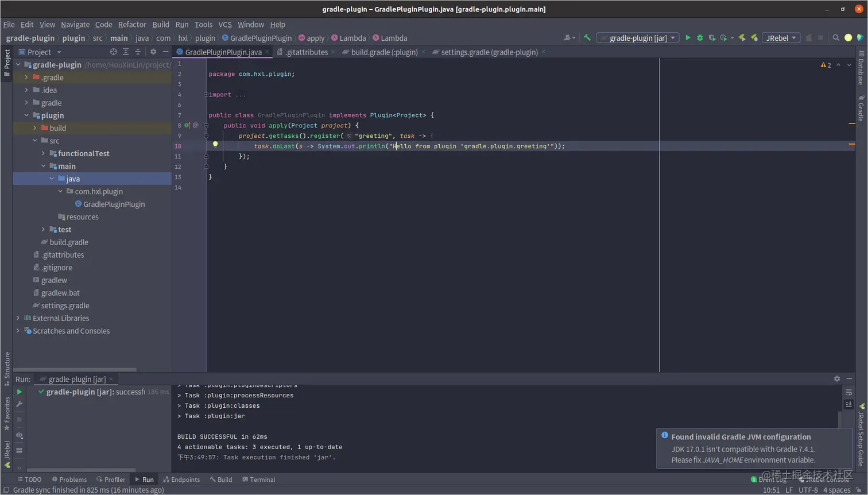
Task: Expand the .idea folder node
Action: pos(26,90)
